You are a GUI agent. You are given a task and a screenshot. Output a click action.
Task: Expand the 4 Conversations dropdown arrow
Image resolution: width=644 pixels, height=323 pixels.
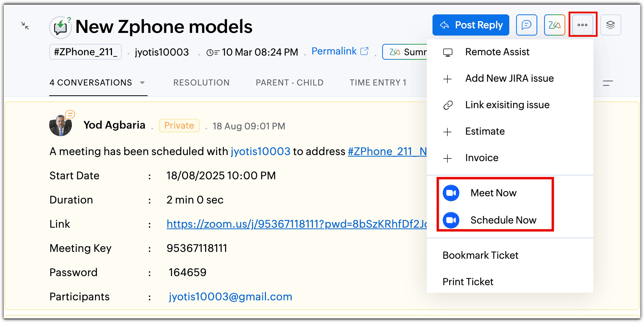click(142, 82)
